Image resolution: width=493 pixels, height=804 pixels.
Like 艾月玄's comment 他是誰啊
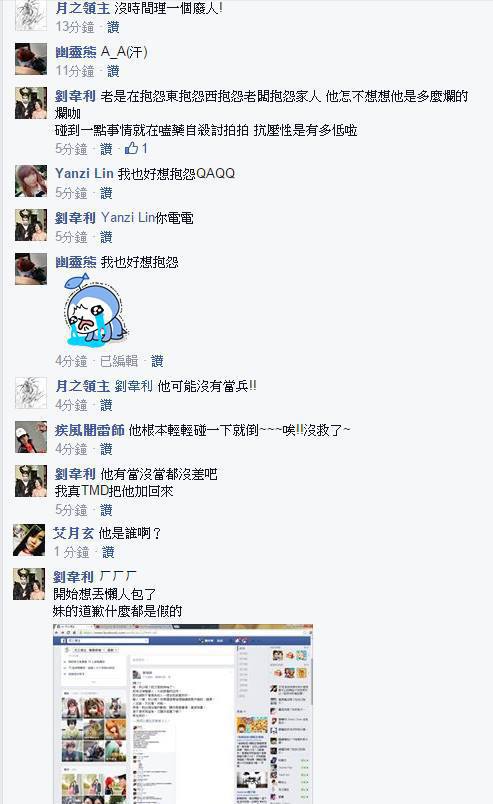[x=108, y=552]
